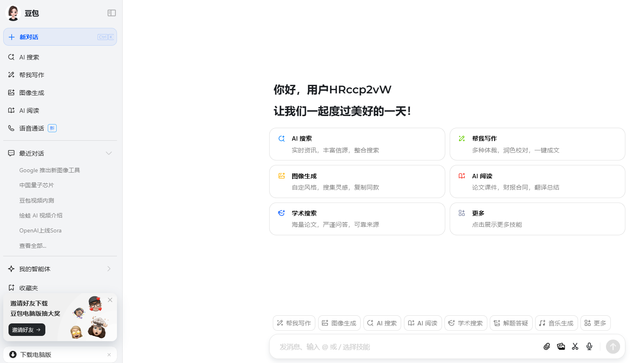Screen dimensions: 644x363
Task: Select 解题答疑 skill chip
Action: 511,323
